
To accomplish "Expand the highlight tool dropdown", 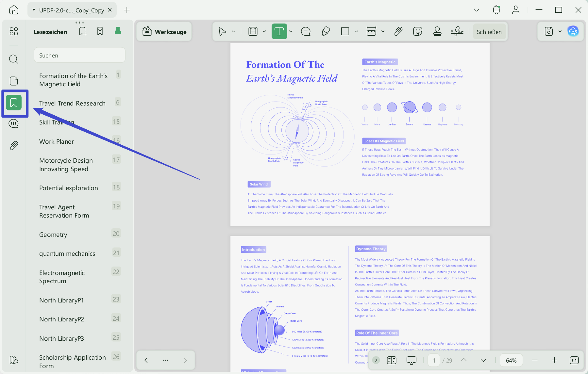I will click(x=264, y=32).
